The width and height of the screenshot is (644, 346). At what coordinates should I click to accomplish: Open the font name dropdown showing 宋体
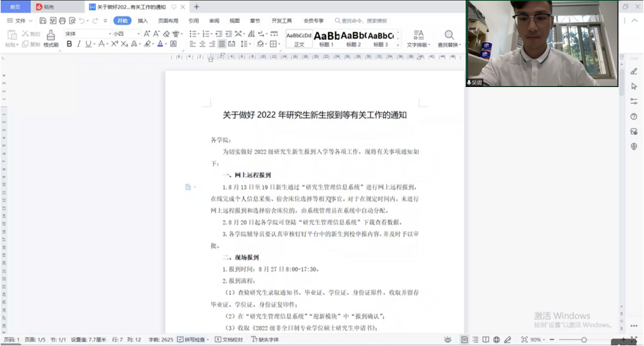pos(87,33)
